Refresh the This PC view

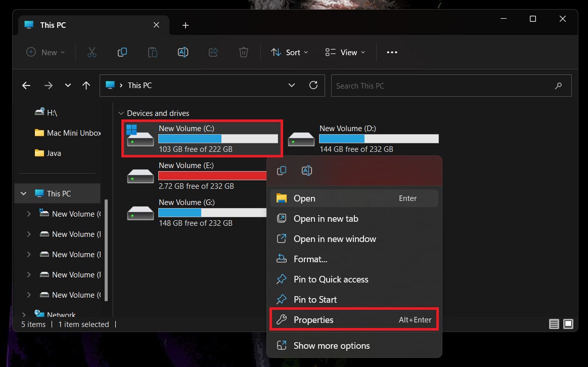coord(313,86)
